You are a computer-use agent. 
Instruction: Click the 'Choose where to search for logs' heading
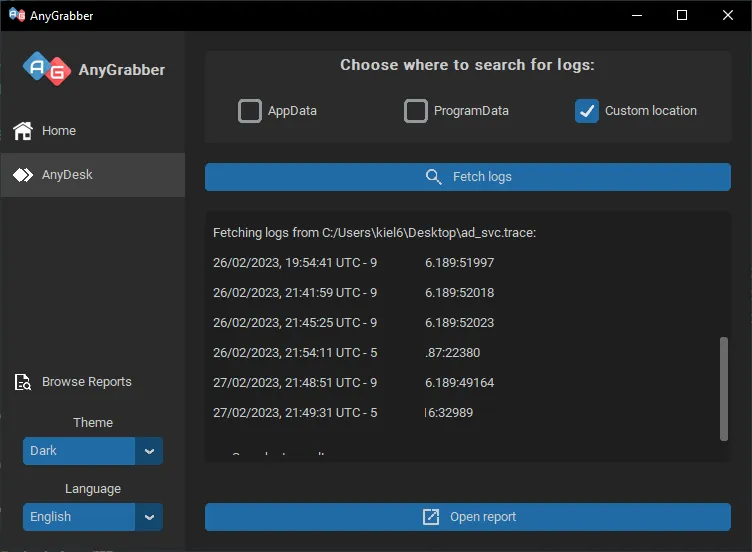pyautogui.click(x=467, y=65)
